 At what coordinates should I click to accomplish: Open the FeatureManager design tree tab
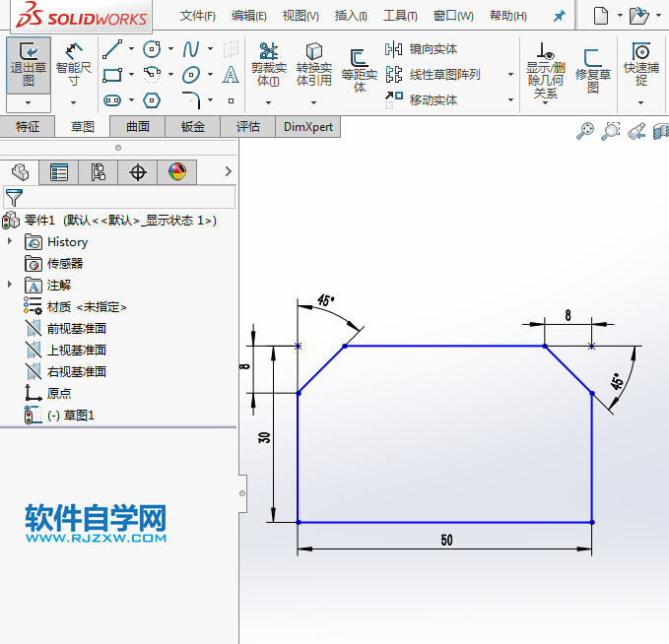point(20,172)
